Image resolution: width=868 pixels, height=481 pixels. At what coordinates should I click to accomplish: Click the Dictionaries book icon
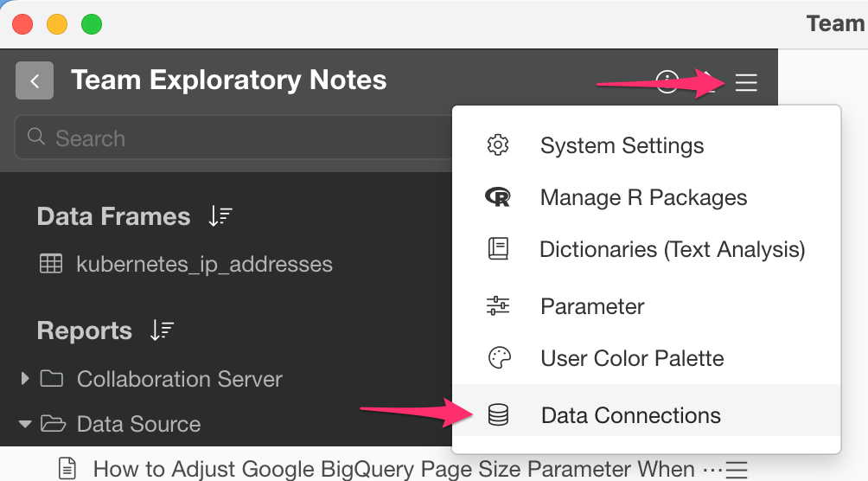498,249
